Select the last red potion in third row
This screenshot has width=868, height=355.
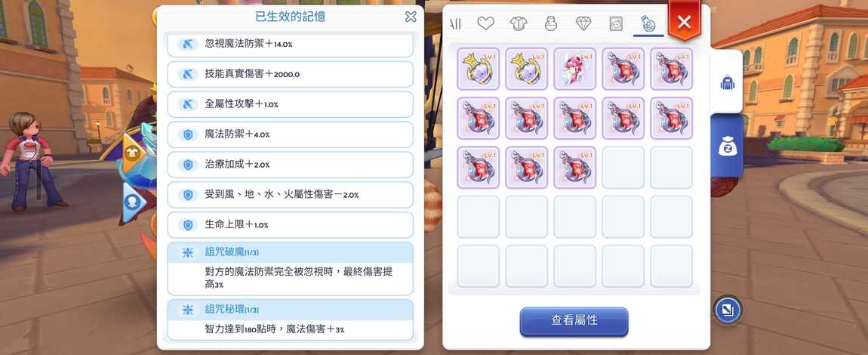574,167
